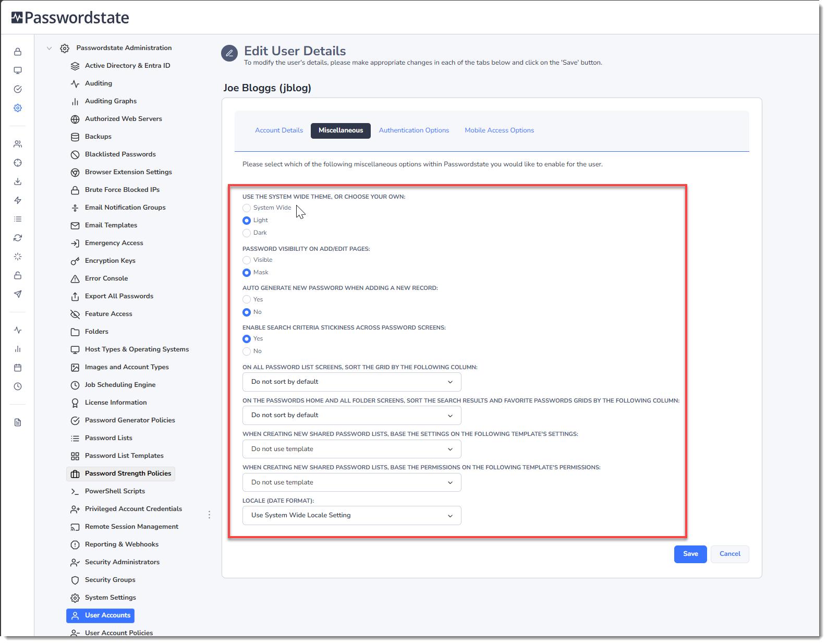Choose Visible for password visibility
This screenshot has width=827, height=644.
[x=247, y=260]
